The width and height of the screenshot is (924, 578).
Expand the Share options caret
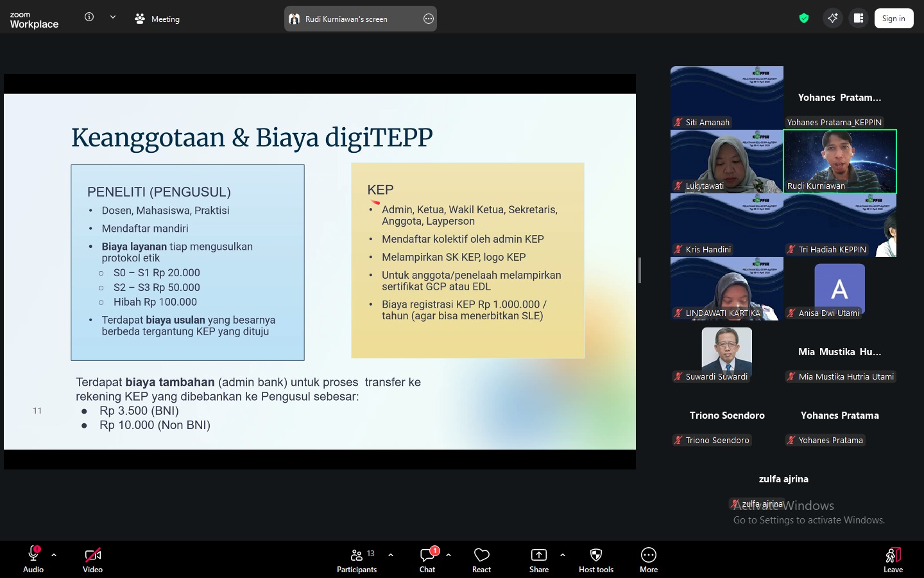(563, 555)
